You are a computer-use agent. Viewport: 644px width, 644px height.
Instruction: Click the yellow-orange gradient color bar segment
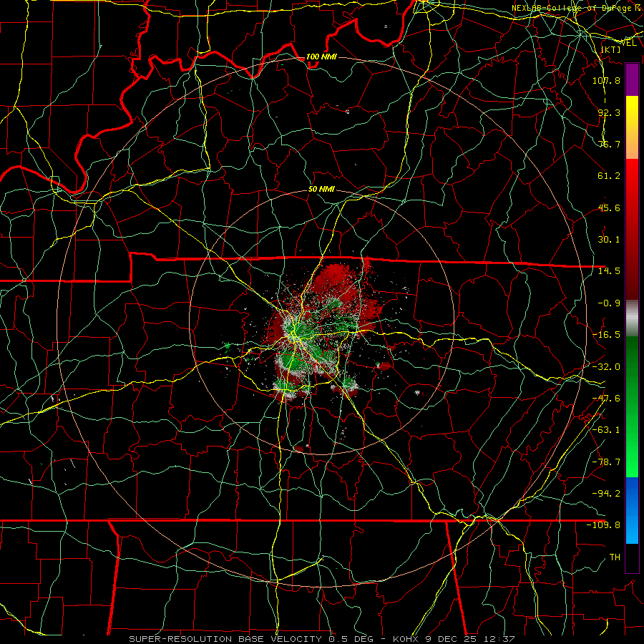pos(632,127)
